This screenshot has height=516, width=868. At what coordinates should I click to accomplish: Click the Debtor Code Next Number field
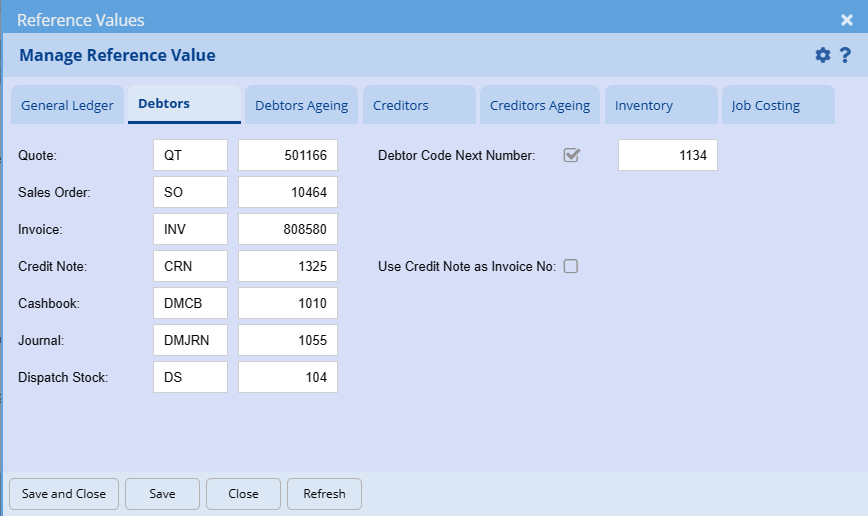click(667, 155)
